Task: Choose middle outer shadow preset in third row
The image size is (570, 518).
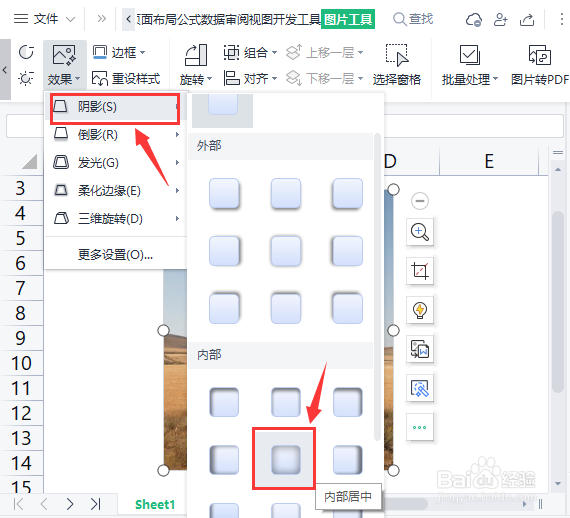Action: [286, 308]
